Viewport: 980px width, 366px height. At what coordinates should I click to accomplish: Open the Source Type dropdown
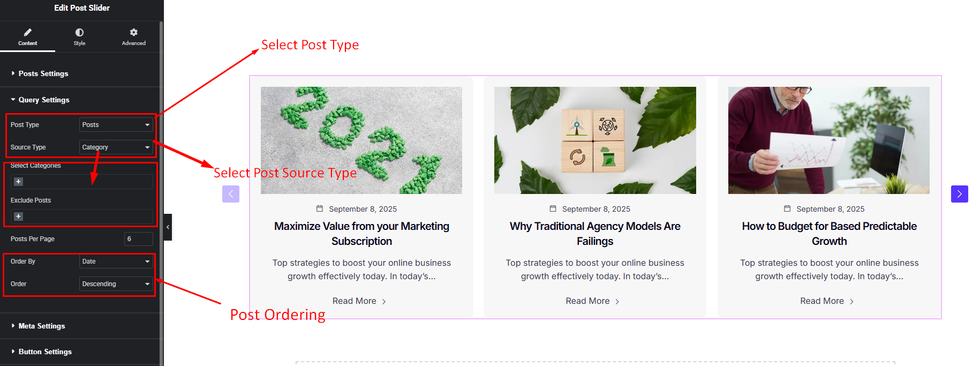pyautogui.click(x=116, y=147)
